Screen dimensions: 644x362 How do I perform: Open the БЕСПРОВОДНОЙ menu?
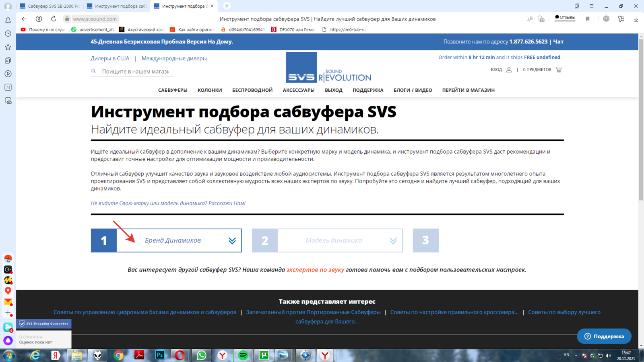click(252, 90)
